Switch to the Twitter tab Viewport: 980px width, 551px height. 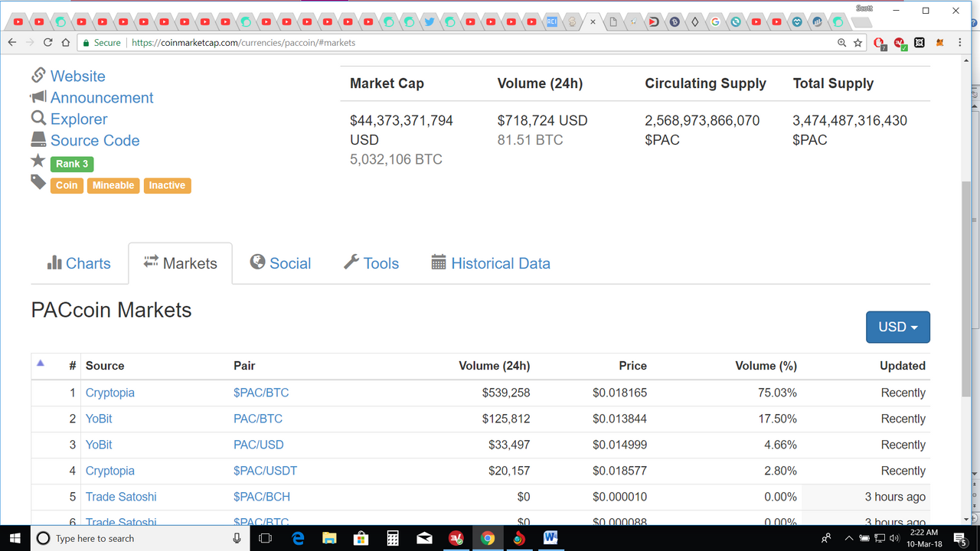click(x=429, y=22)
